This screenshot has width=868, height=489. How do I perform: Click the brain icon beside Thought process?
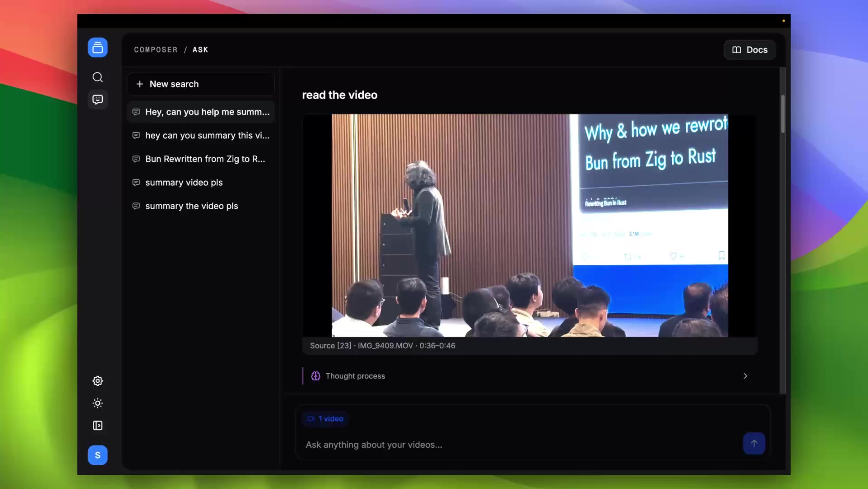316,376
